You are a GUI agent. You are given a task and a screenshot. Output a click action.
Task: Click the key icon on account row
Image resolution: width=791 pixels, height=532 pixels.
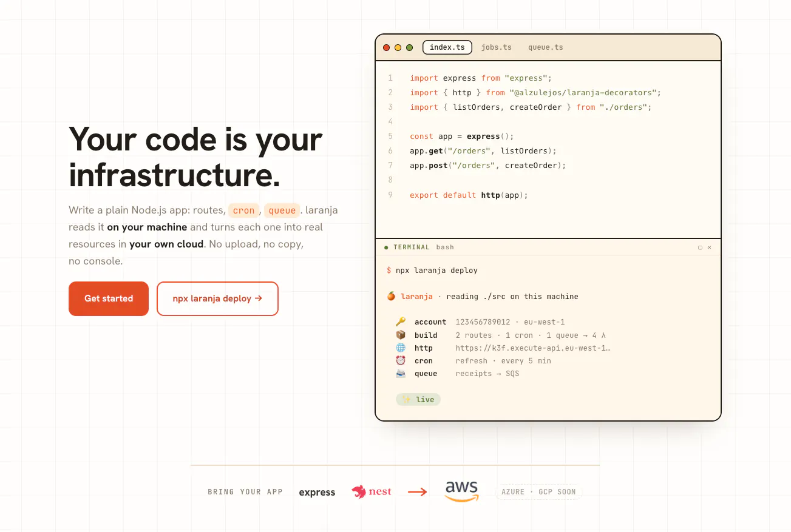[x=401, y=322]
